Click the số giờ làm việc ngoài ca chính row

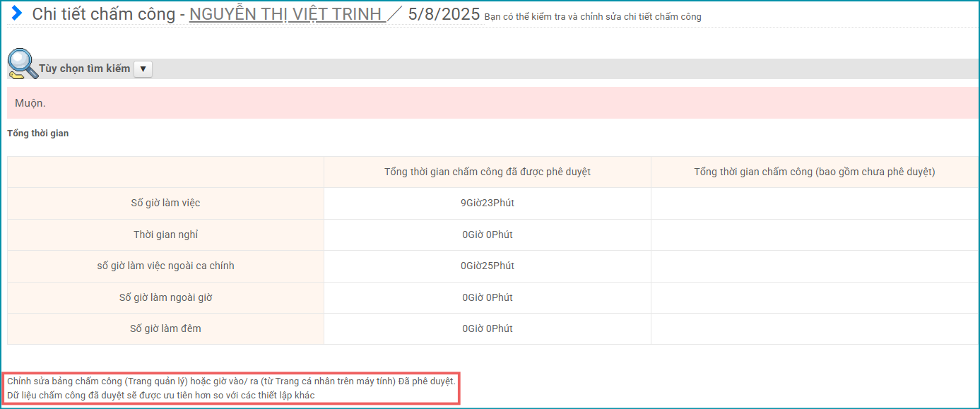pyautogui.click(x=165, y=266)
